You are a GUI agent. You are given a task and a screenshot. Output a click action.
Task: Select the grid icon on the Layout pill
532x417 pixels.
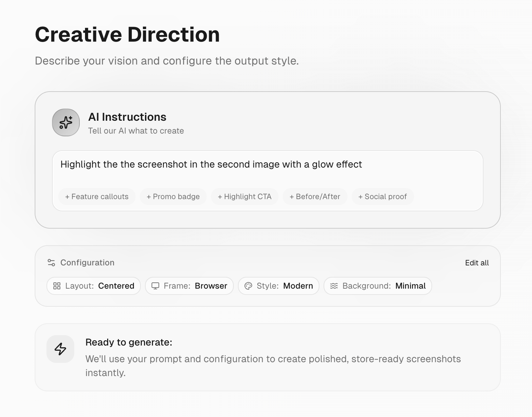click(57, 286)
